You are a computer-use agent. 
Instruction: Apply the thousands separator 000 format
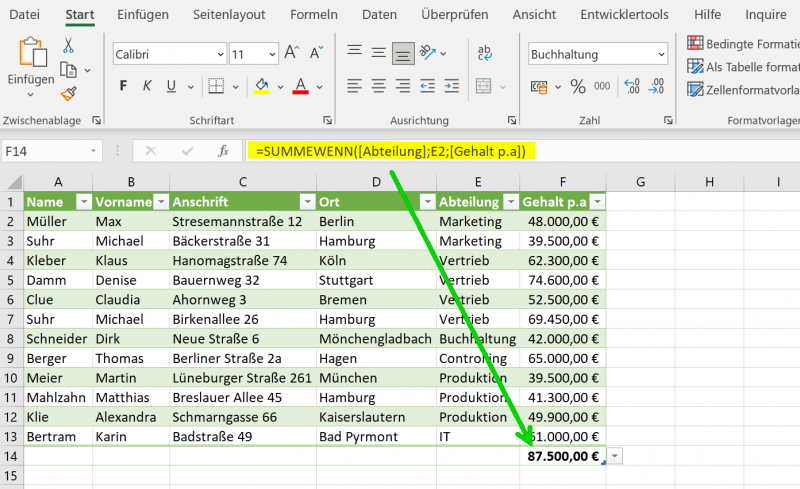tap(602, 86)
